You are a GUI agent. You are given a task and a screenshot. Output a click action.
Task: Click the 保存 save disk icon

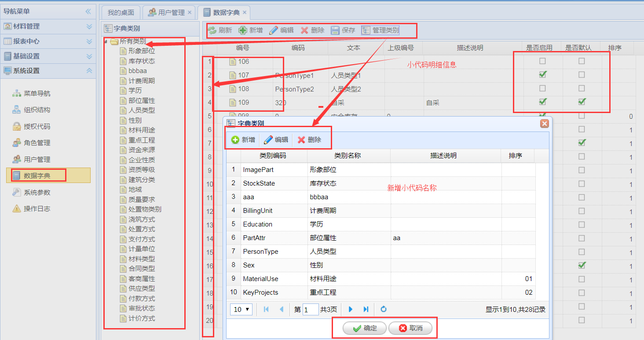pos(335,30)
